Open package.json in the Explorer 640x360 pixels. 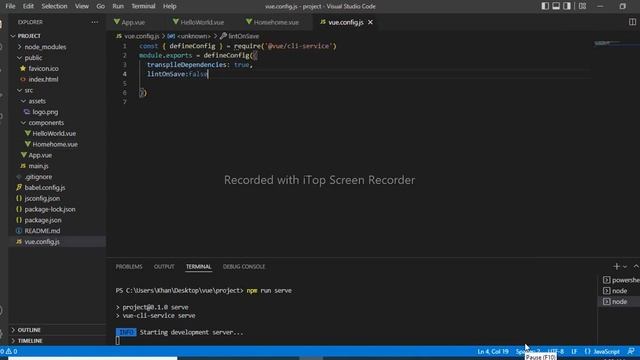43,220
